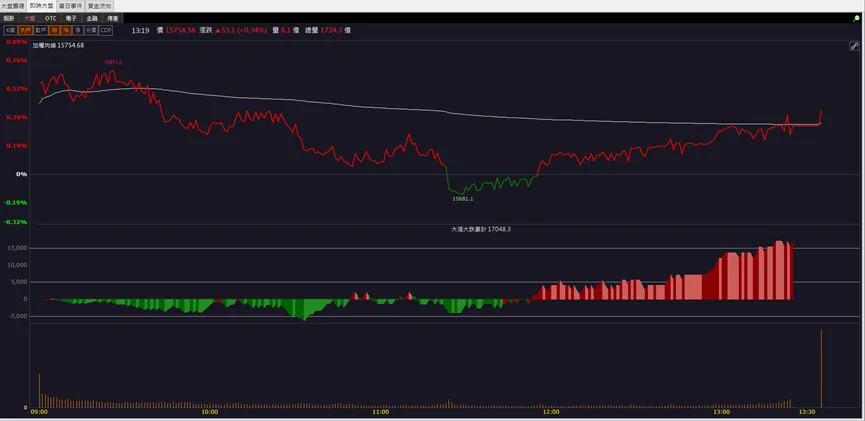Click the 加權均線 15754.68 label
The height and width of the screenshot is (421, 865).
tap(58, 45)
